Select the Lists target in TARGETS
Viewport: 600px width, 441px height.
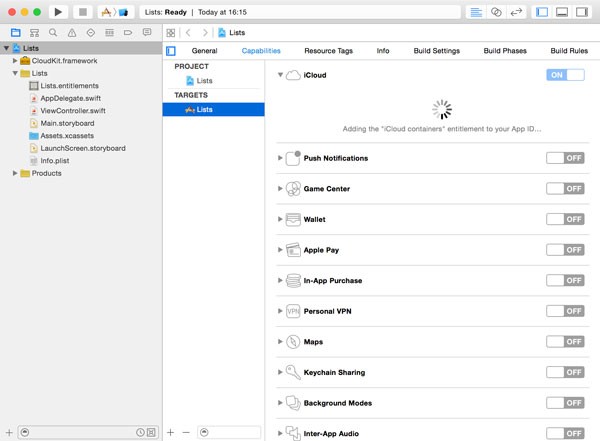coord(214,109)
